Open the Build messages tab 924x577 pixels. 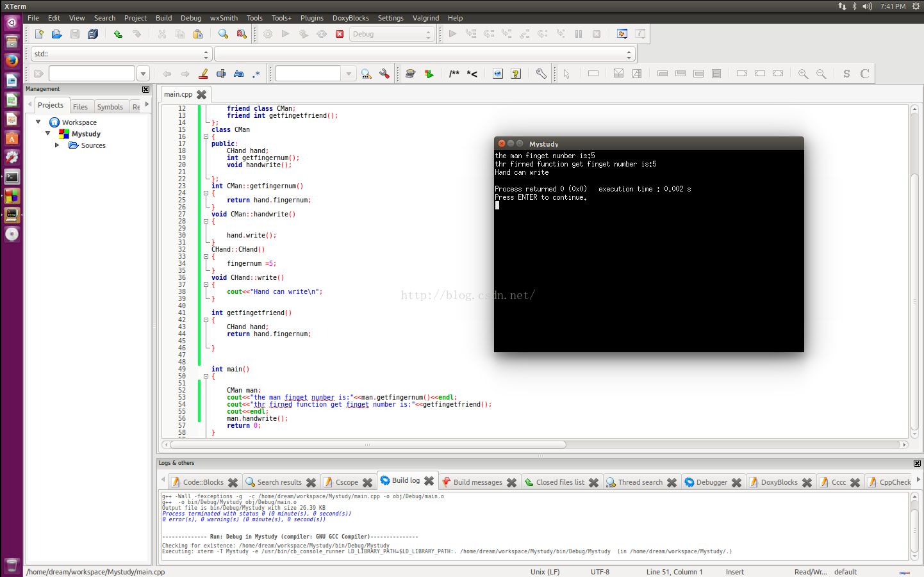pyautogui.click(x=477, y=482)
